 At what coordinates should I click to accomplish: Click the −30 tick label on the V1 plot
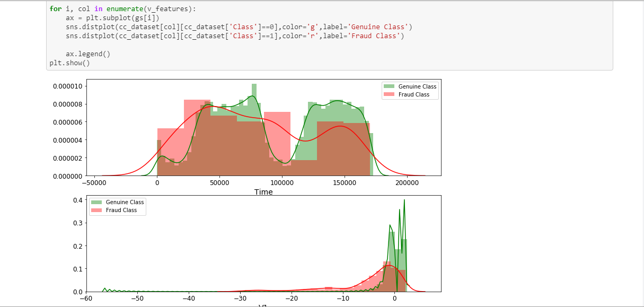click(x=240, y=299)
